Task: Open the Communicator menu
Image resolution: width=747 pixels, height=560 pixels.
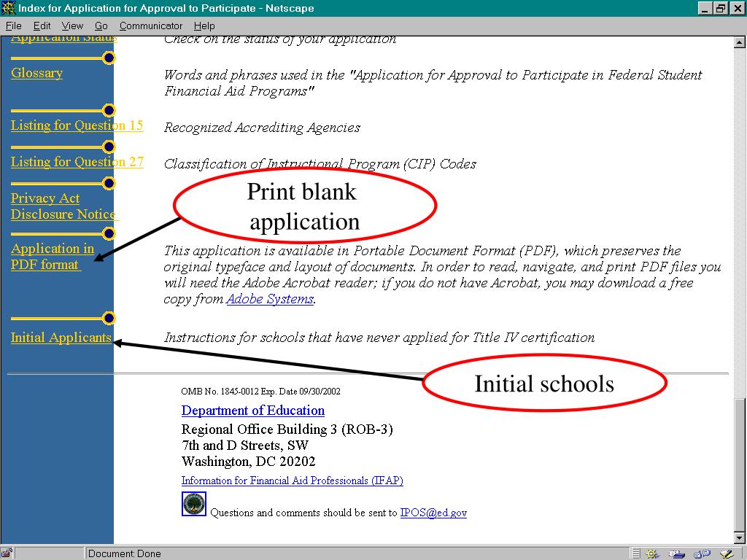Action: pyautogui.click(x=150, y=26)
